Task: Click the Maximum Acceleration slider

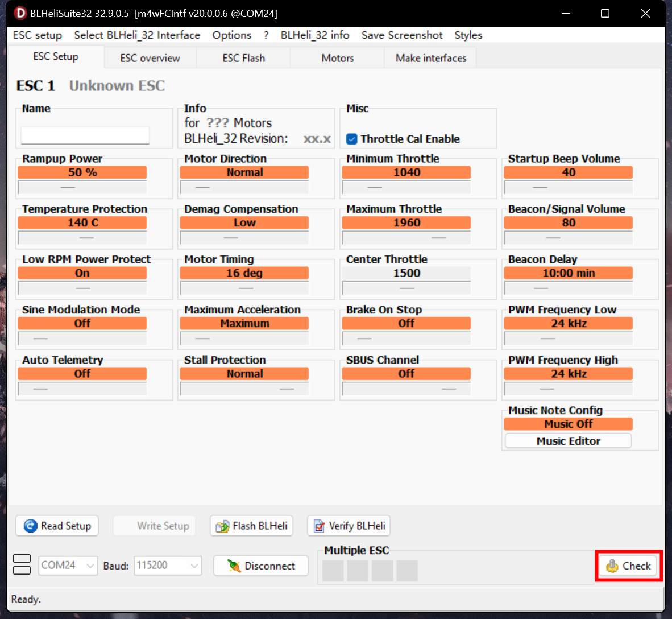Action: click(244, 339)
